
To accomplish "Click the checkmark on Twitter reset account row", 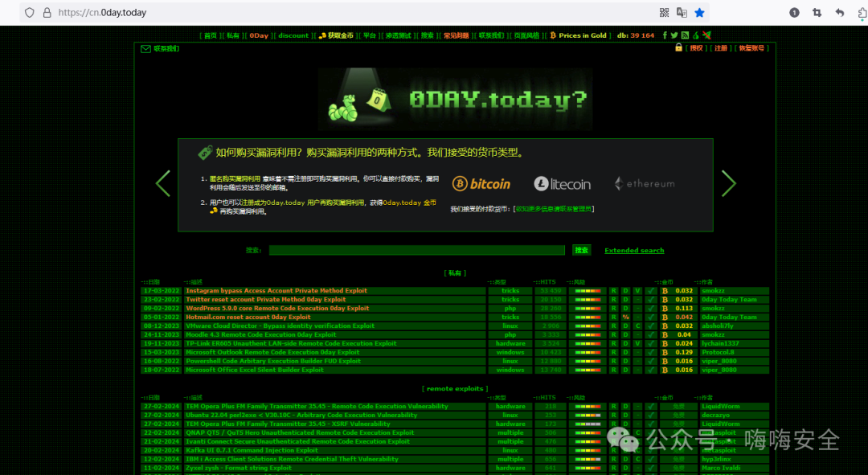I will (x=651, y=300).
